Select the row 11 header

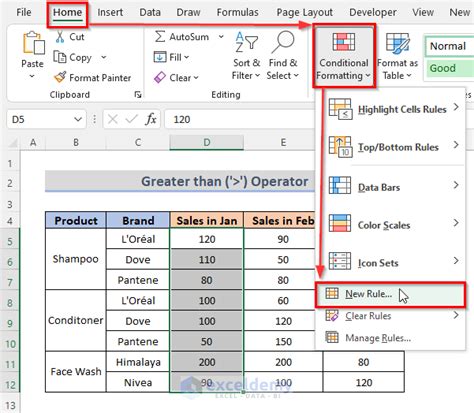pyautogui.click(x=10, y=364)
